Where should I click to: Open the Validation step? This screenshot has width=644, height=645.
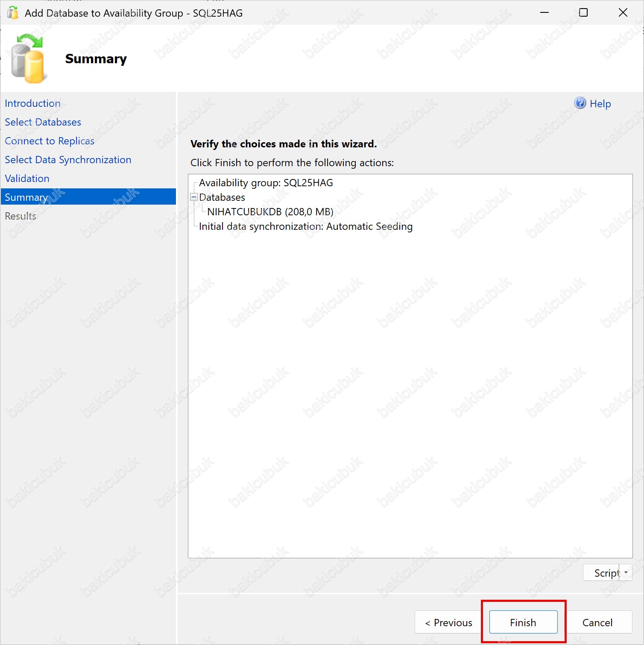click(27, 179)
